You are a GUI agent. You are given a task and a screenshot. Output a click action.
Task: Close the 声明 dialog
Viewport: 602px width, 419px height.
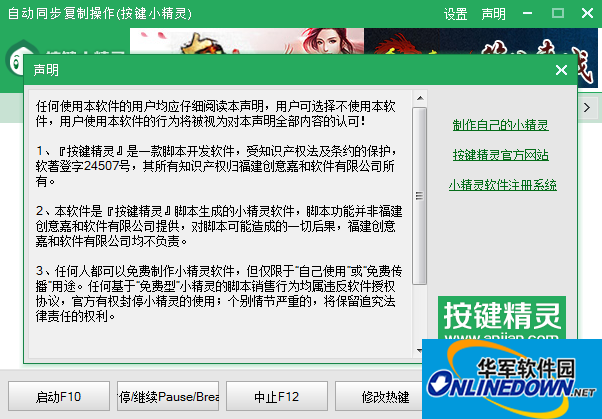pyautogui.click(x=561, y=70)
